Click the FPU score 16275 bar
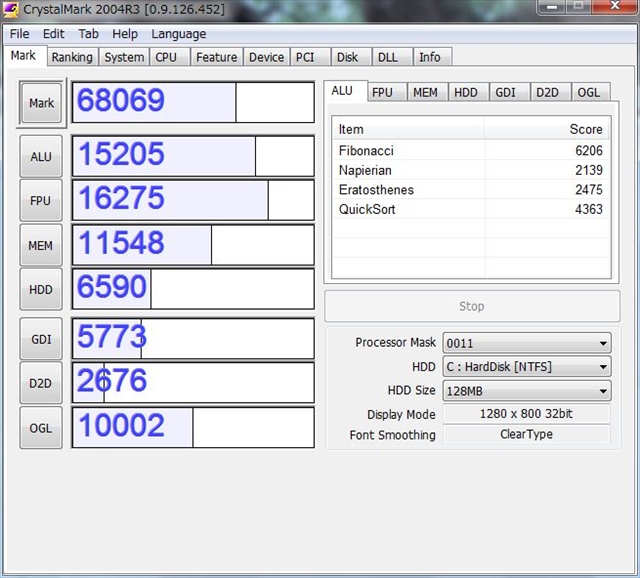Image resolution: width=640 pixels, height=578 pixels. point(193,200)
